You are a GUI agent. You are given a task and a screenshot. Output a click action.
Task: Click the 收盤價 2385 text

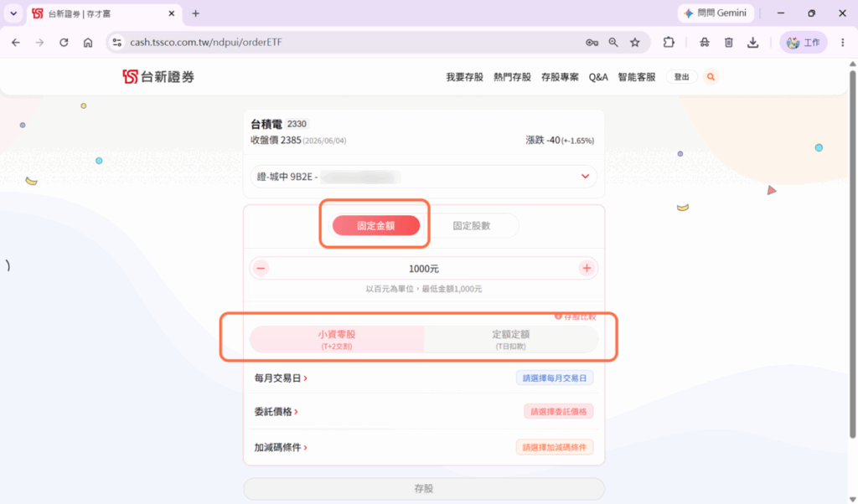click(276, 140)
